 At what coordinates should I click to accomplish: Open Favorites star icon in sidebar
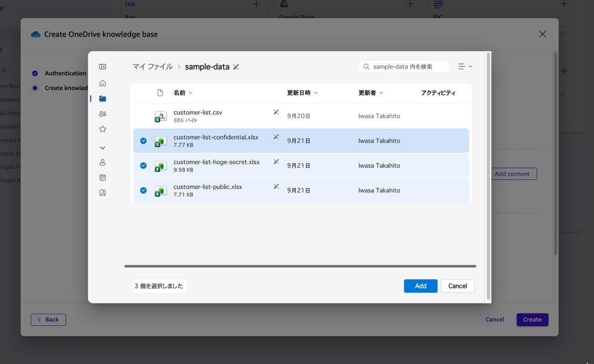click(102, 129)
